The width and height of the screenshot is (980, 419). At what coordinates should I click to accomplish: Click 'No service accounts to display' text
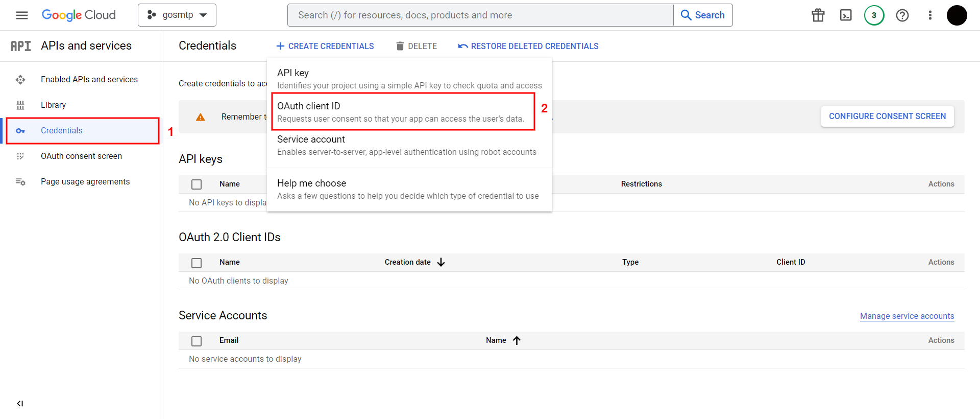245,359
